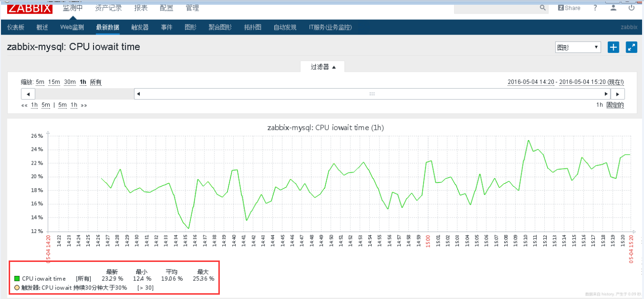The width and height of the screenshot is (644, 299).
Task: Click the time slider right arrow button
Action: point(617,94)
